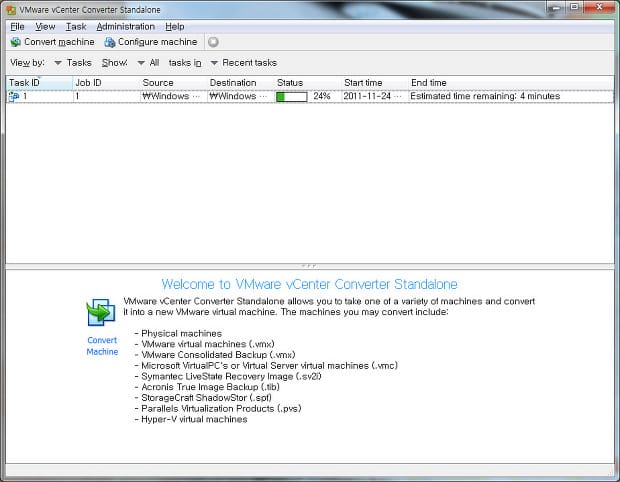Minimize the Converter window

[556, 7]
